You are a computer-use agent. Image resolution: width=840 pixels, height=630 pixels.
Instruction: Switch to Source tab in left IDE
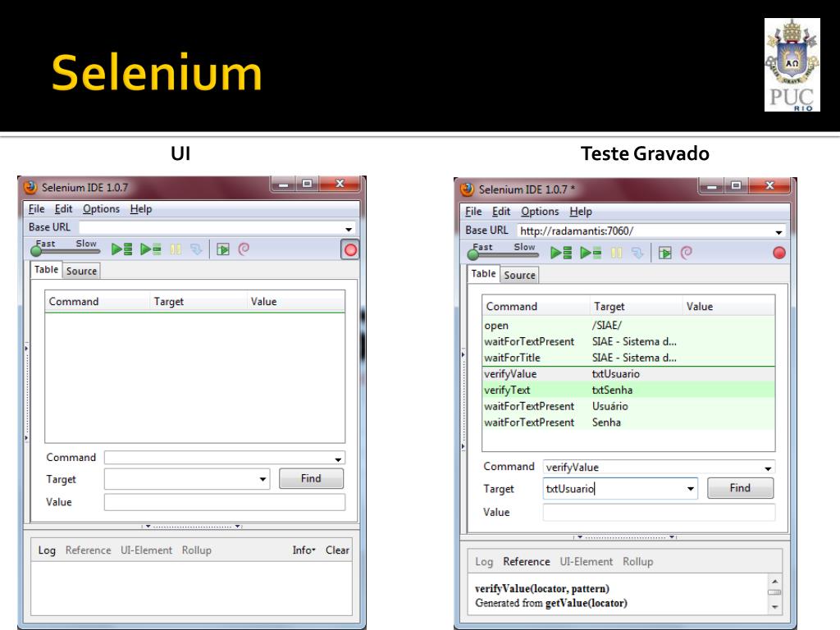click(81, 271)
